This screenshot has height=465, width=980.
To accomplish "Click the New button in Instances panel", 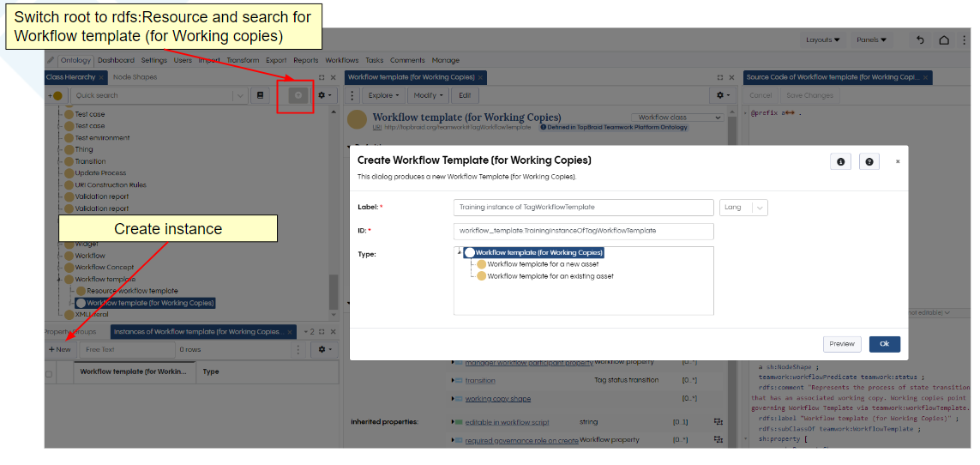I will click(x=60, y=349).
